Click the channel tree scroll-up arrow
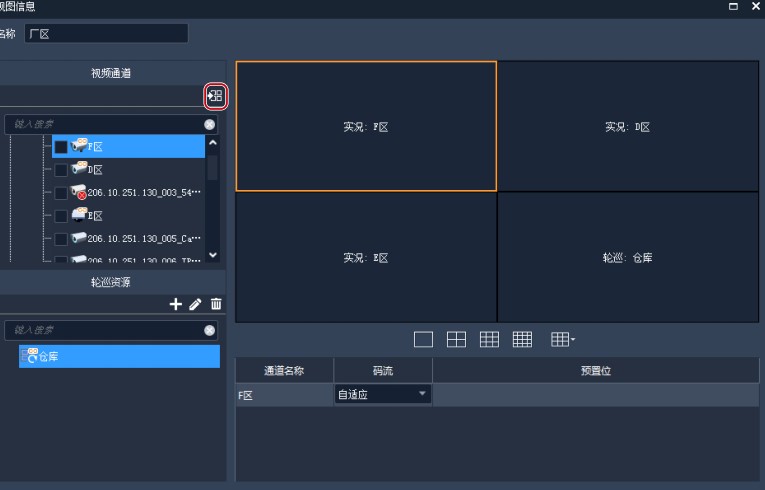 (x=213, y=143)
